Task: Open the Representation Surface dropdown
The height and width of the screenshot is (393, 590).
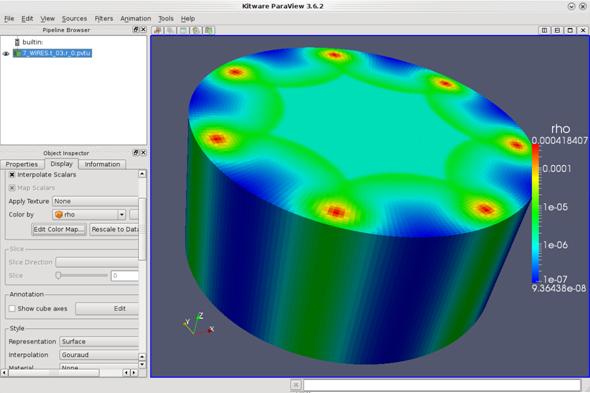Action: (x=99, y=341)
